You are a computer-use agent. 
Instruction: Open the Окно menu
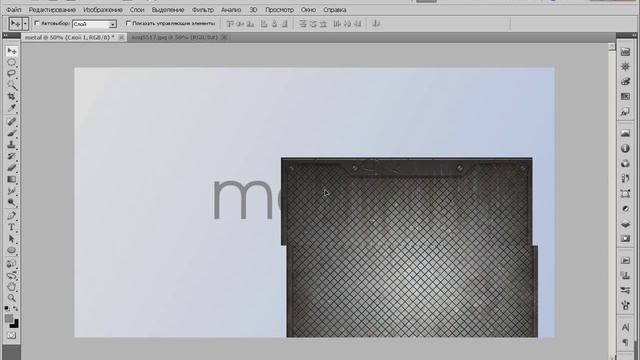[308, 9]
